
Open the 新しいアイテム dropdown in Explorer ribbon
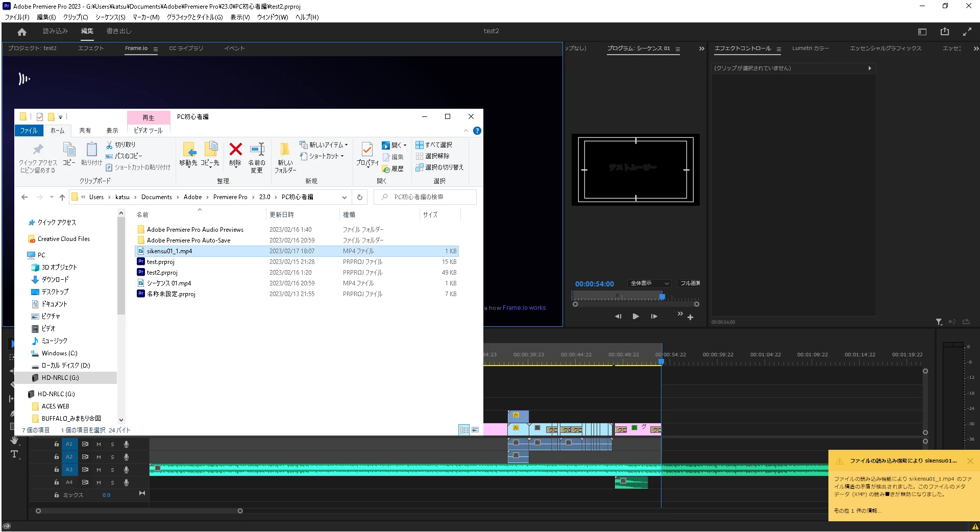tap(324, 145)
